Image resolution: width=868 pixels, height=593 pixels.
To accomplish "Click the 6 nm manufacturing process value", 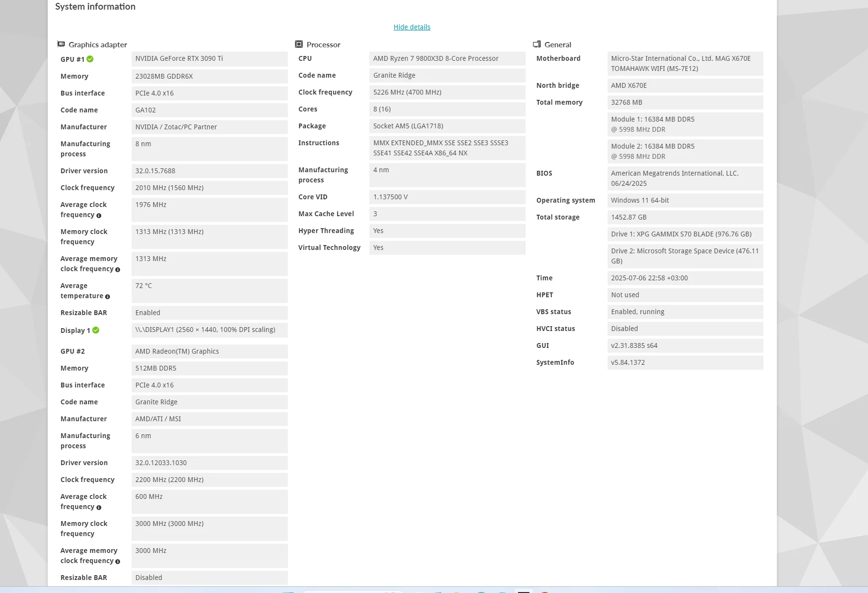I will pos(210,441).
